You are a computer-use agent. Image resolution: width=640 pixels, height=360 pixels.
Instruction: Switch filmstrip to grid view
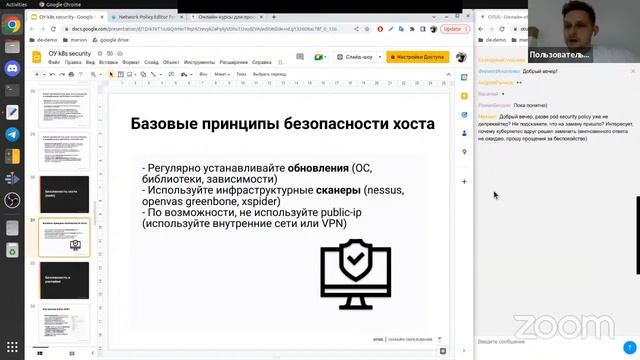[x=72, y=353]
